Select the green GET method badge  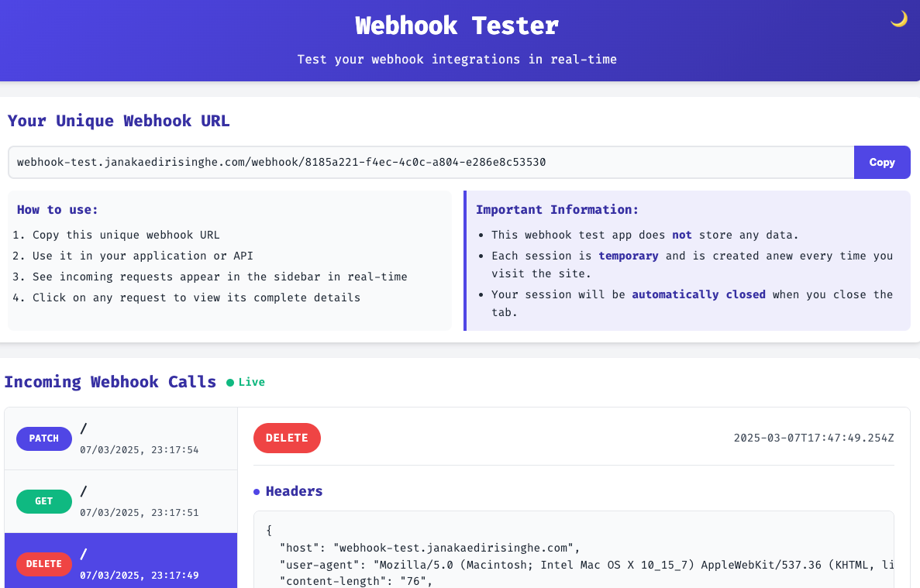pos(44,501)
